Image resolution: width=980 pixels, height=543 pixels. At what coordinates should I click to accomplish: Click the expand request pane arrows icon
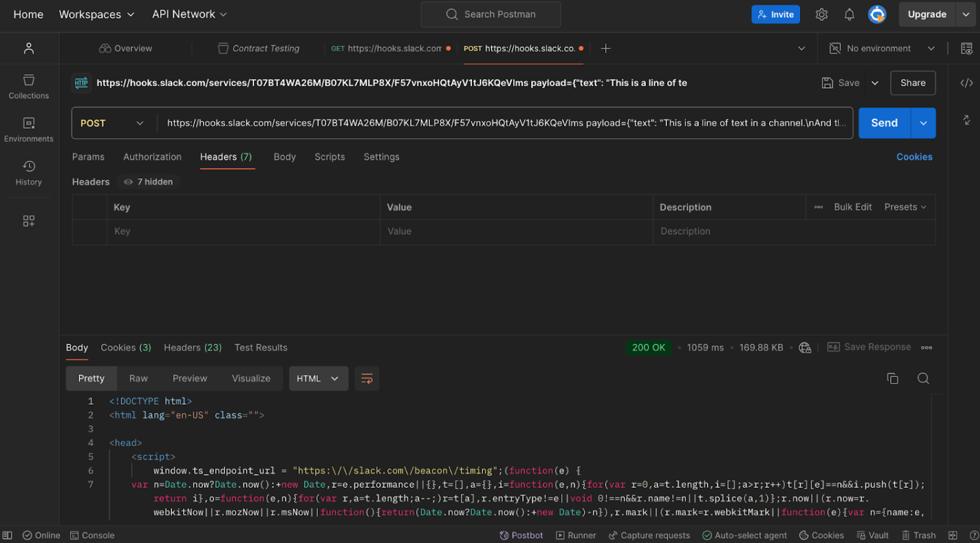click(967, 120)
